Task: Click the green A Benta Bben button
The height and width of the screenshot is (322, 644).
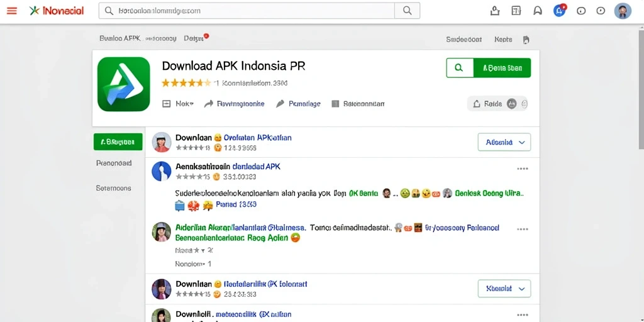Action: (x=502, y=68)
